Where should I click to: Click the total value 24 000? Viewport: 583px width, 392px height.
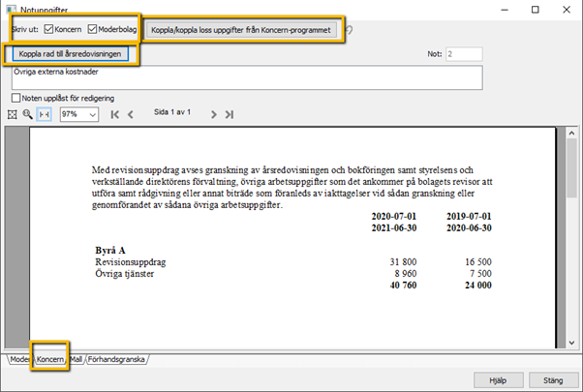(x=478, y=286)
